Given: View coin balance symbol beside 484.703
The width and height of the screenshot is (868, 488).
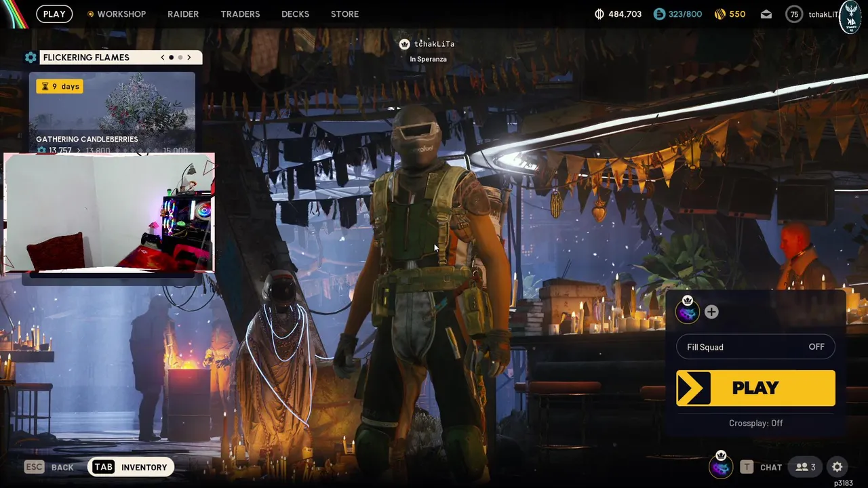Looking at the screenshot, I should point(599,14).
